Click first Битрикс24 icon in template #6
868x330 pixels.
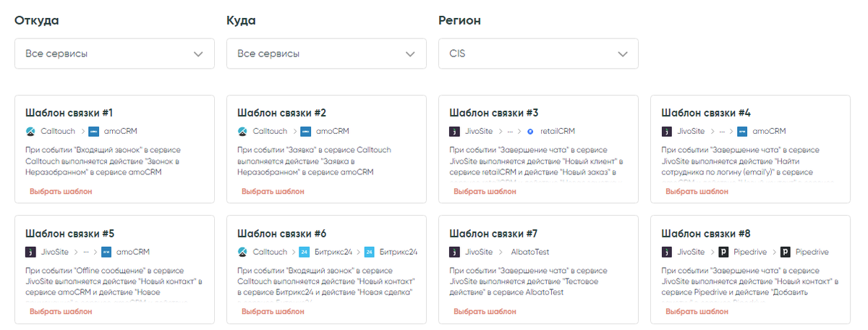[x=305, y=252]
